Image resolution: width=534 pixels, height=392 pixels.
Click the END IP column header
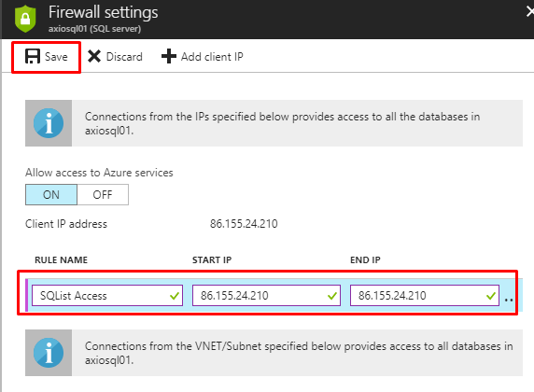click(x=365, y=259)
